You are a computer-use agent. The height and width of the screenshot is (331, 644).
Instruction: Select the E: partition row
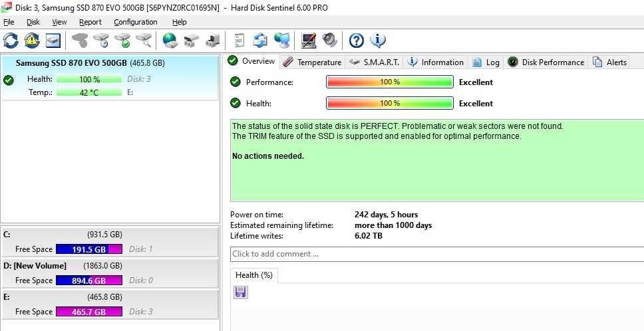(x=109, y=304)
